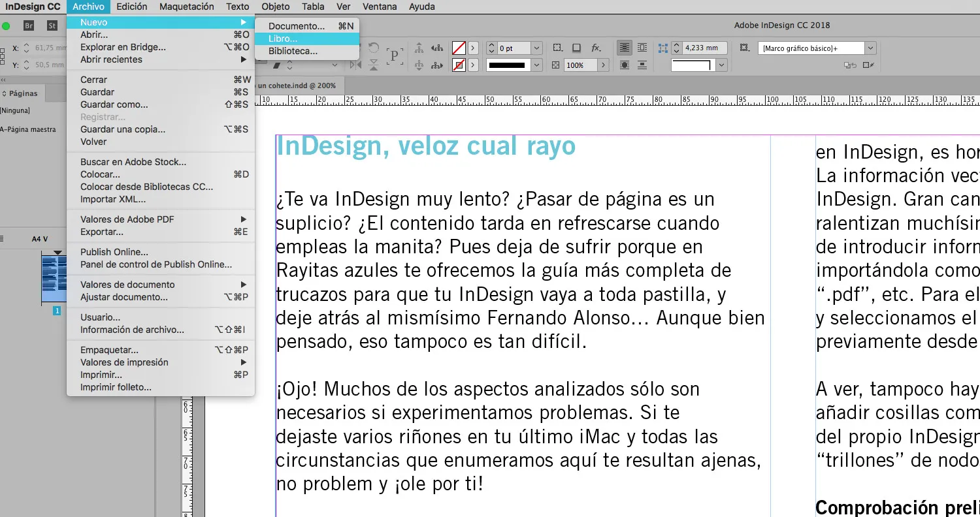Toggle the no text wrap button
The height and width of the screenshot is (517, 980).
pos(625,48)
